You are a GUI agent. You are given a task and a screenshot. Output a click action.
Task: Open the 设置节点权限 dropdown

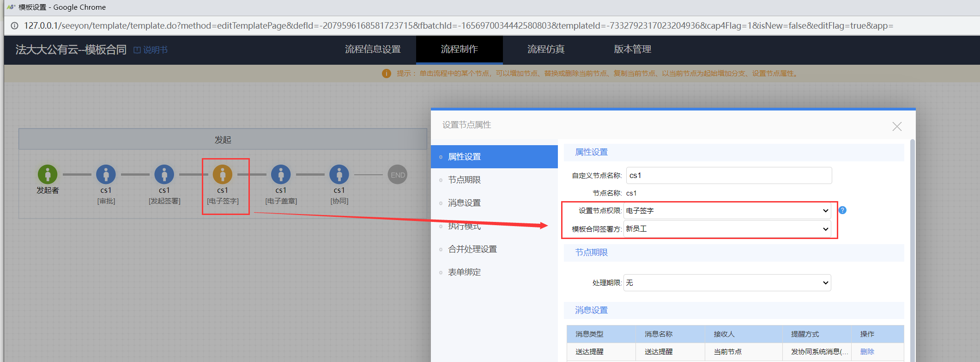pyautogui.click(x=727, y=211)
